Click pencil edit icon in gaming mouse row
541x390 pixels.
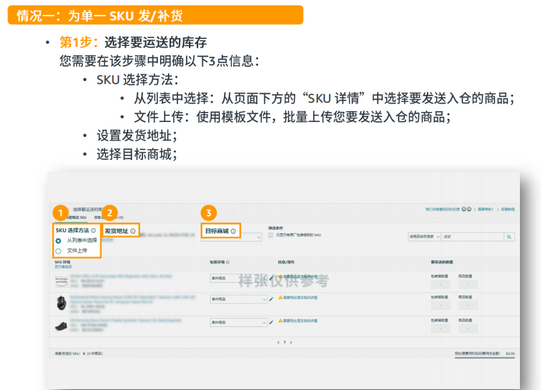click(x=271, y=299)
